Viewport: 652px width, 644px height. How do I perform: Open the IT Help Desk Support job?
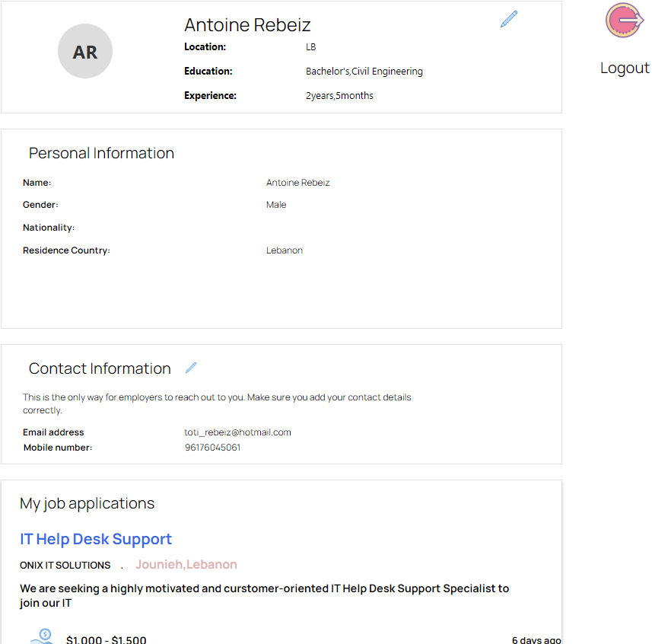96,539
